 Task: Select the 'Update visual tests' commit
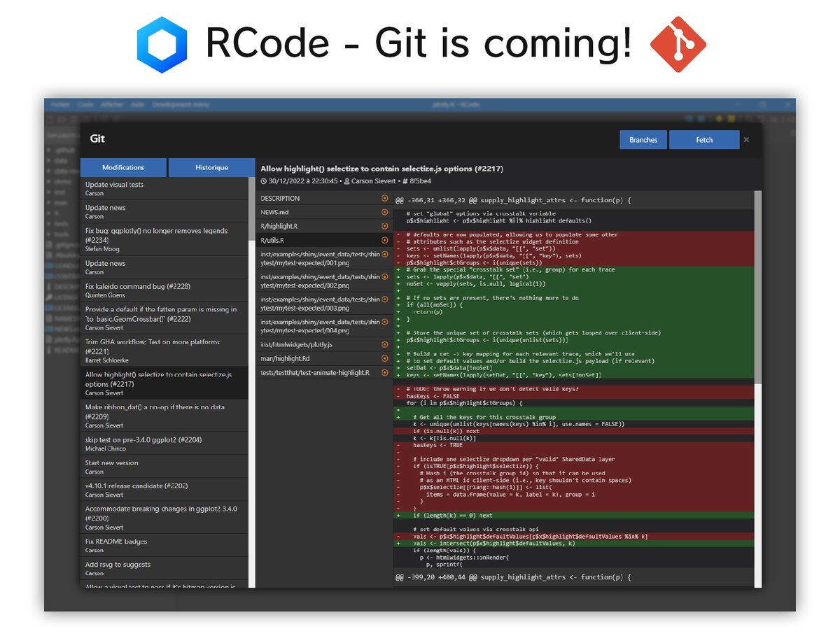click(x=164, y=189)
